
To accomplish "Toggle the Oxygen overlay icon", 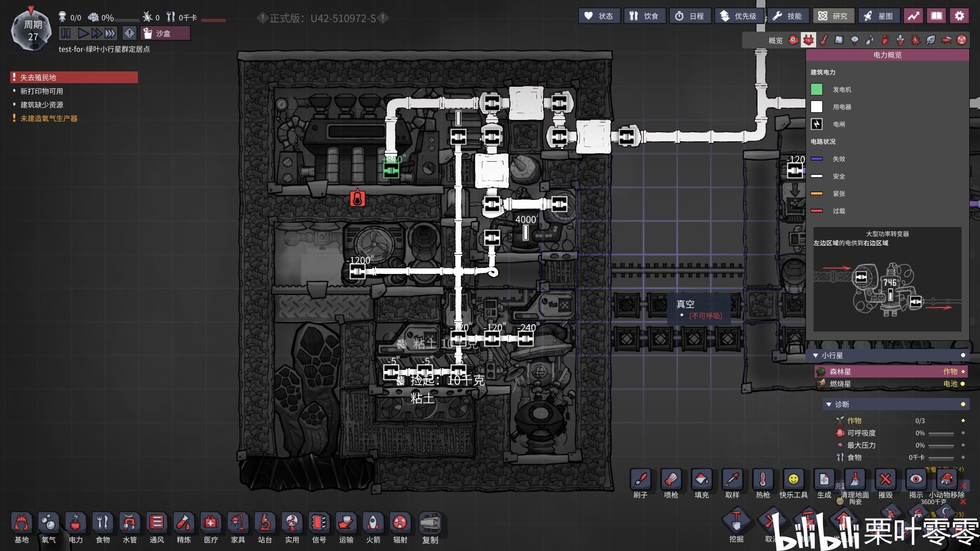I will [x=793, y=40].
